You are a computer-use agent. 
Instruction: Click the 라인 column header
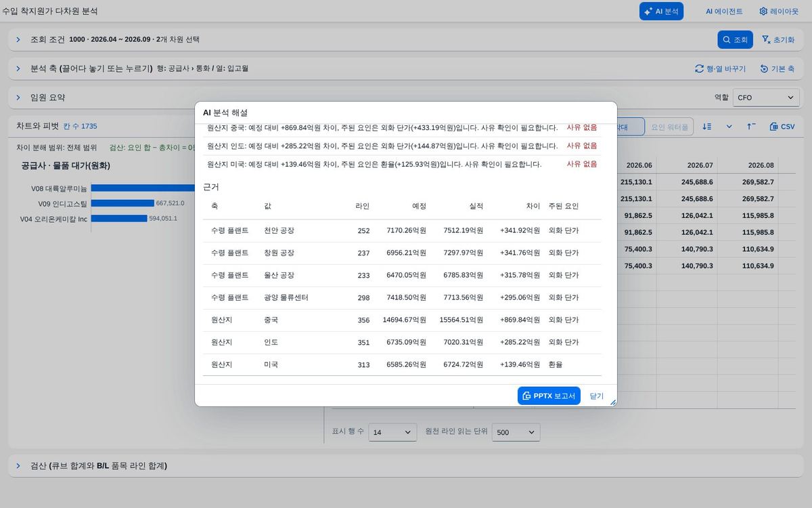[x=363, y=206]
